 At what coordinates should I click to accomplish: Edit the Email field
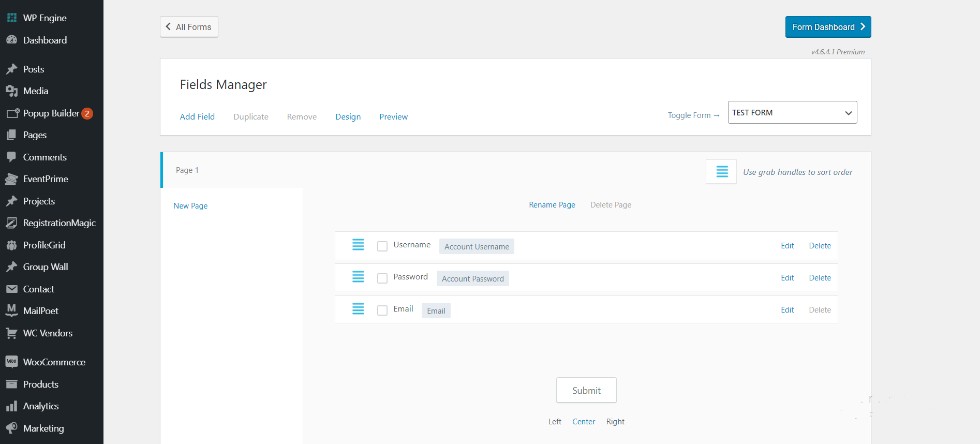point(787,310)
